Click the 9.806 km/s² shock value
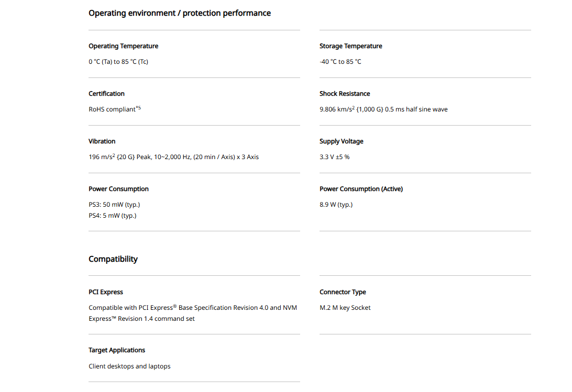 383,109
